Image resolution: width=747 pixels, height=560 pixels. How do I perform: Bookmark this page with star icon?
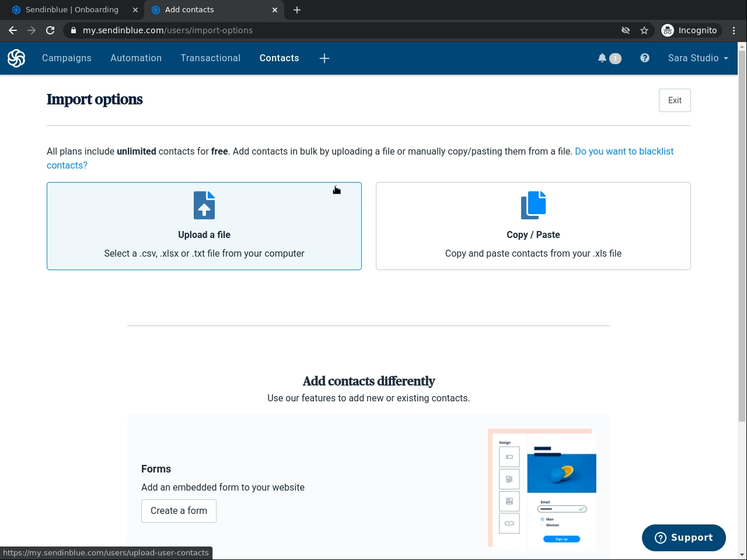point(644,30)
